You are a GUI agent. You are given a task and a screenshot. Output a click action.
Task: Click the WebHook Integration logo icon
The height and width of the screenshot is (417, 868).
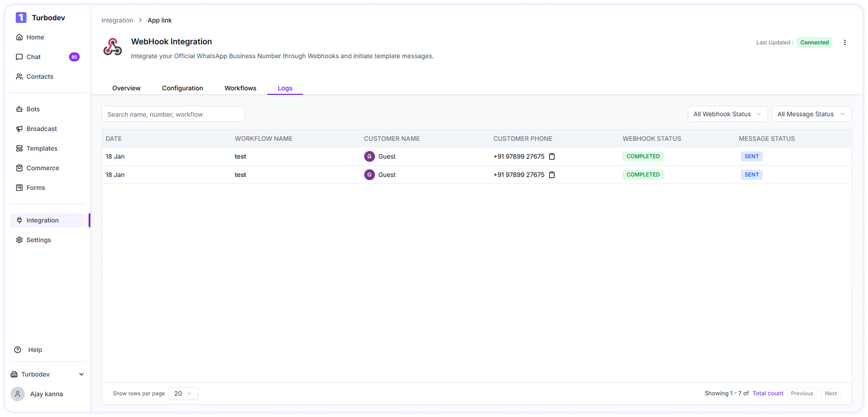(113, 46)
